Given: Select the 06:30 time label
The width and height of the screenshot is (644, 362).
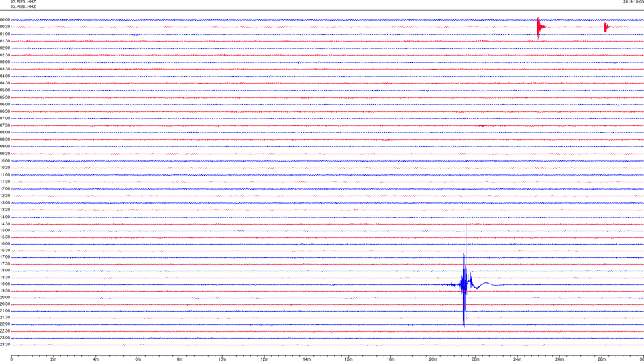Looking at the screenshot, I should point(5,111).
